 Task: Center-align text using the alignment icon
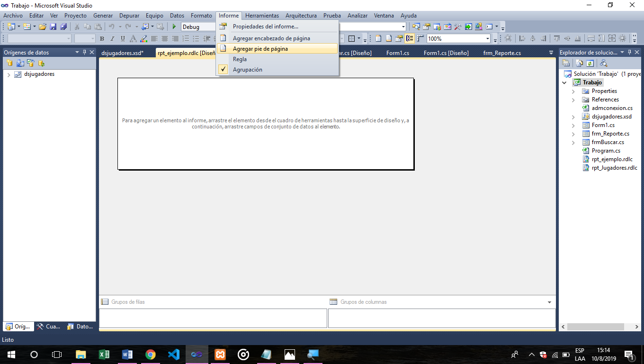pyautogui.click(x=164, y=38)
